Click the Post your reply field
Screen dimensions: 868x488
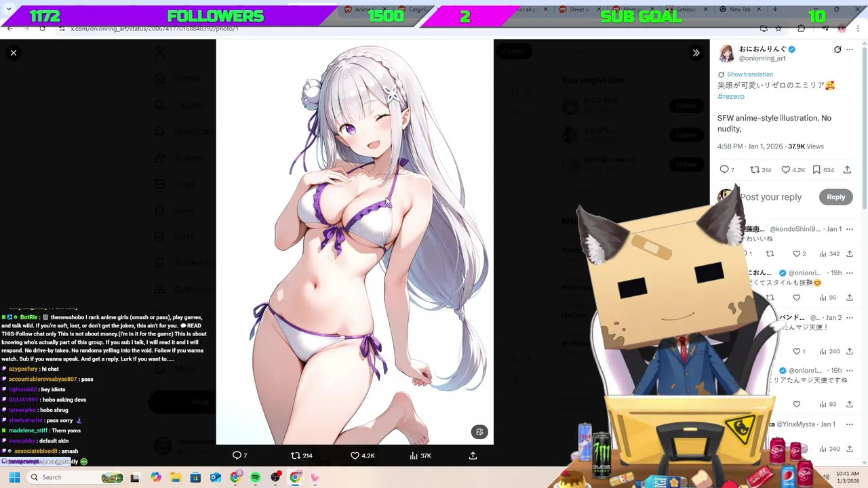click(770, 197)
